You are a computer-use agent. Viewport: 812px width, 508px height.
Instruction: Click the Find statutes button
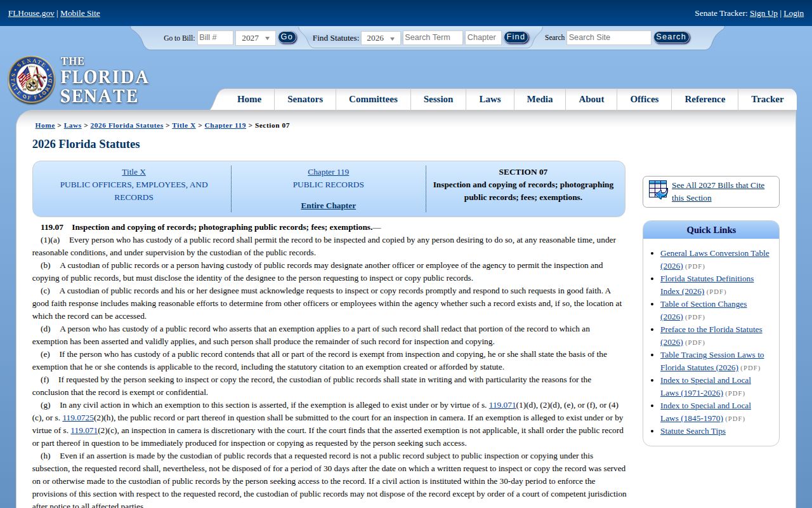[516, 37]
